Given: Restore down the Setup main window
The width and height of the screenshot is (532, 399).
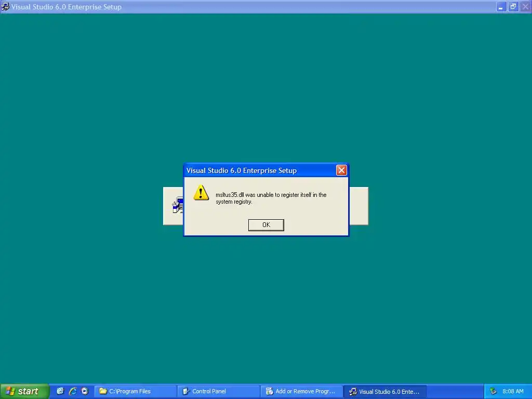Looking at the screenshot, I should (x=513, y=7).
